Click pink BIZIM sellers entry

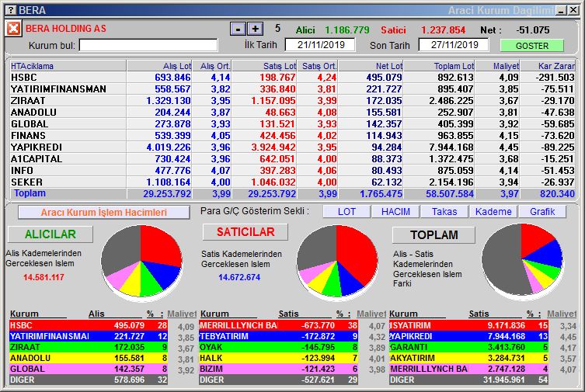pyautogui.click(x=278, y=369)
